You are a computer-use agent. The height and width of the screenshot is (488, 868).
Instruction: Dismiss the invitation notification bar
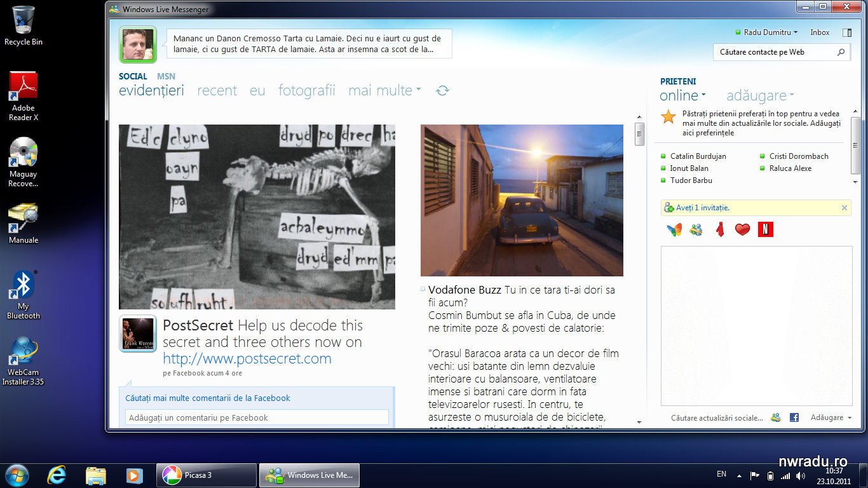(x=844, y=208)
